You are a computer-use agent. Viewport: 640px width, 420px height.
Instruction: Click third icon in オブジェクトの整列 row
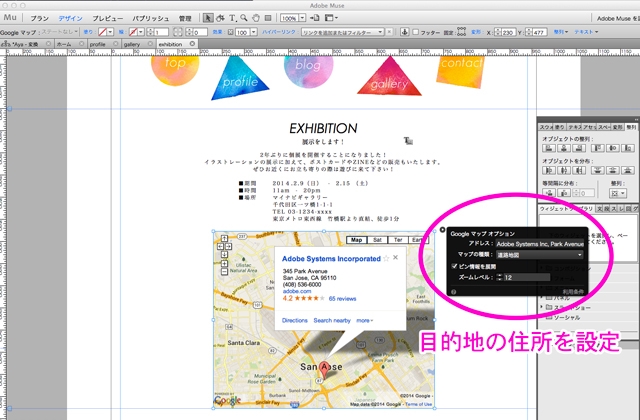point(579,148)
